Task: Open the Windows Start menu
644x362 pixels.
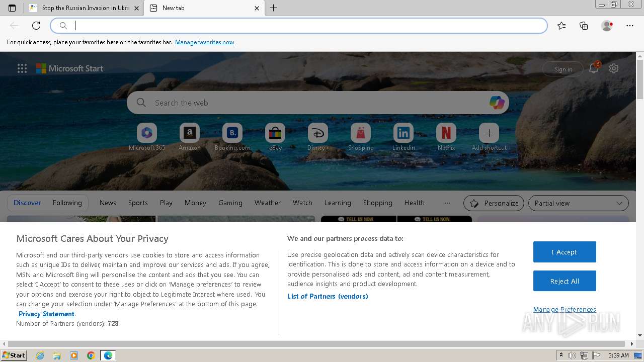Action: (x=14, y=355)
